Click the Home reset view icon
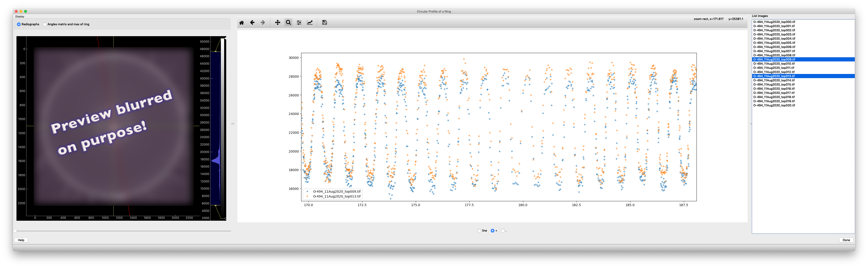The height and width of the screenshot is (268, 868). (242, 22)
